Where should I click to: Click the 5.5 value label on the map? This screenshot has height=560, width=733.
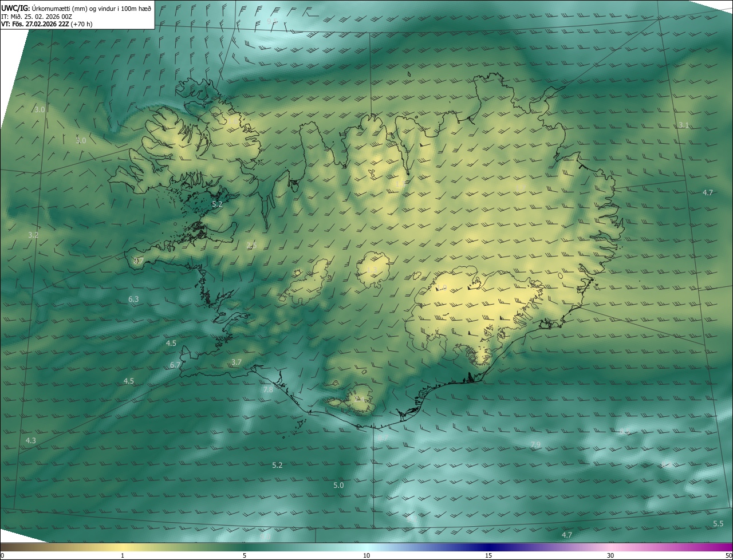[718, 523]
